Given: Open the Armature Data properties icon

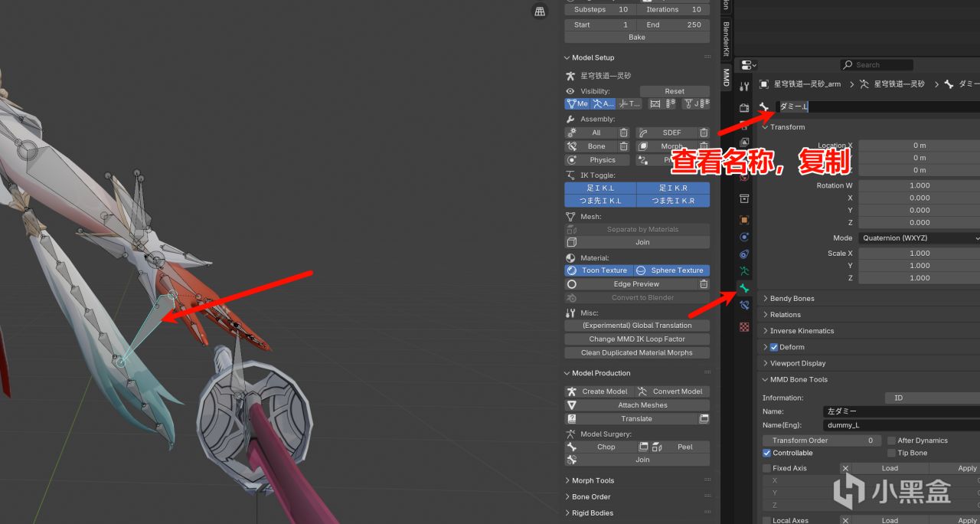Looking at the screenshot, I should click(744, 271).
